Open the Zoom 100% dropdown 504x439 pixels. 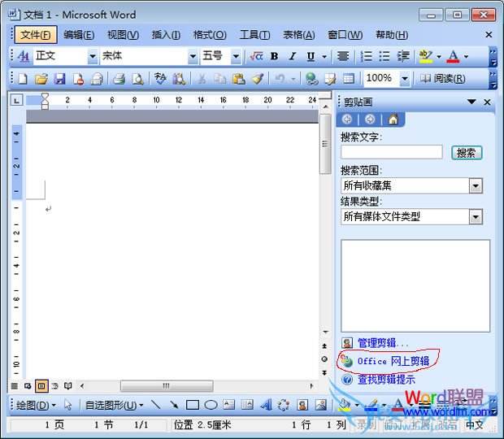[405, 78]
